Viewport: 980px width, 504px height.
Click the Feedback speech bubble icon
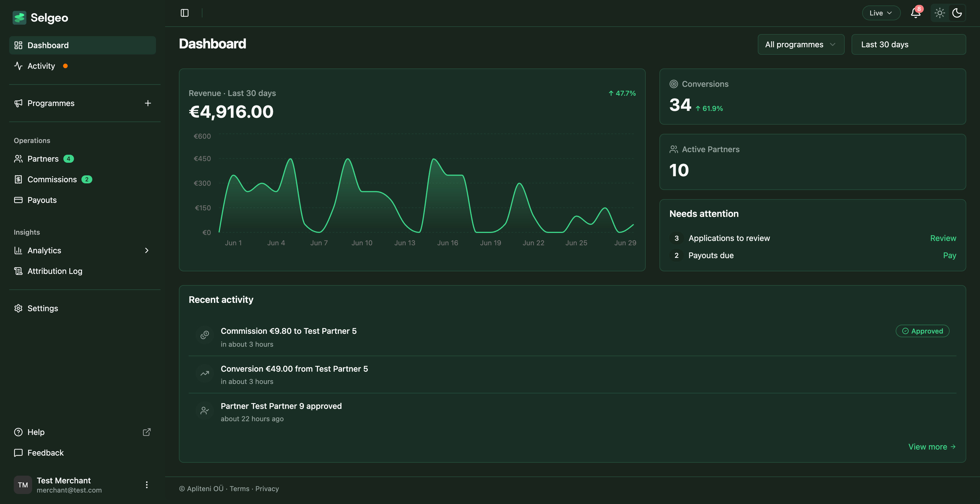(18, 453)
